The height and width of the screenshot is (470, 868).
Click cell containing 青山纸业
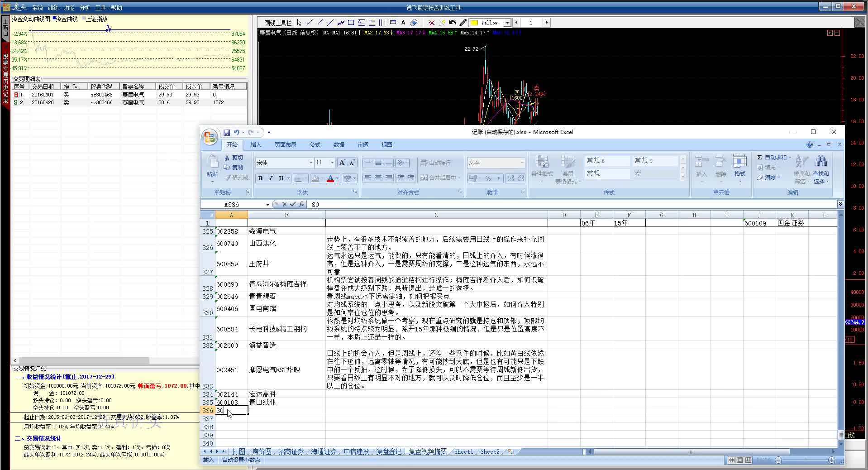[x=286, y=402]
